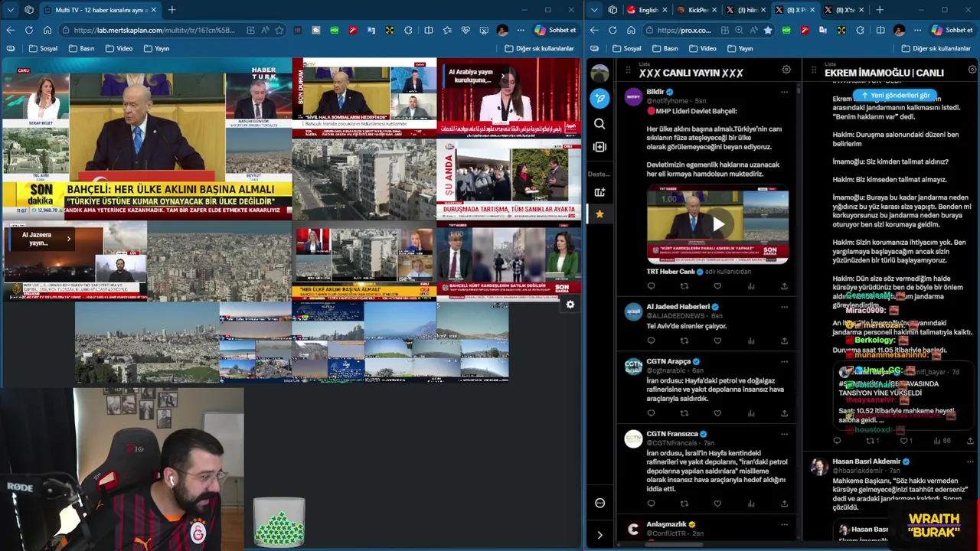Open tab list dropdown in left browser
The width and height of the screenshot is (980, 551).
(10, 10)
